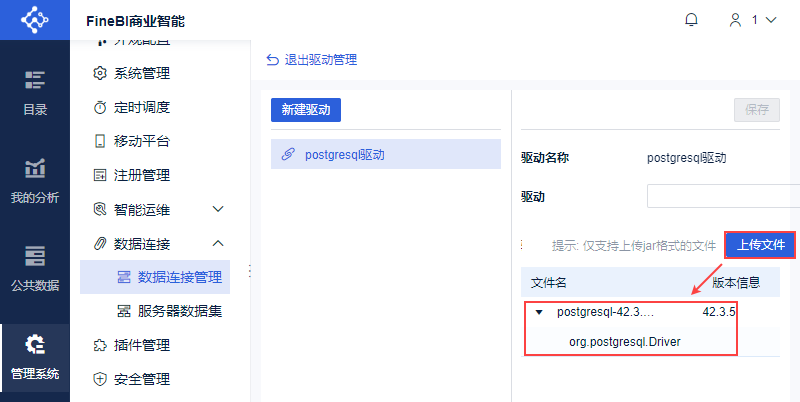Click the postgresql-42.3.... file name
Image resolution: width=800 pixels, height=402 pixels.
606,312
